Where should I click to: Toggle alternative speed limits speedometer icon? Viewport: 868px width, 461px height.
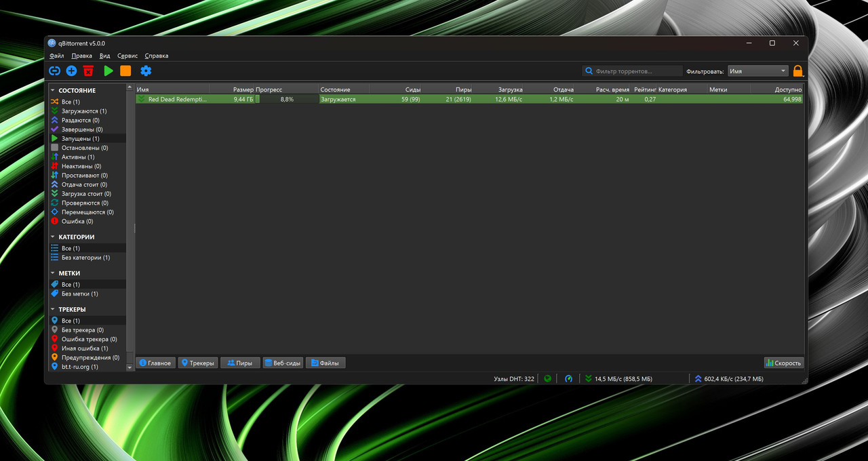click(568, 379)
